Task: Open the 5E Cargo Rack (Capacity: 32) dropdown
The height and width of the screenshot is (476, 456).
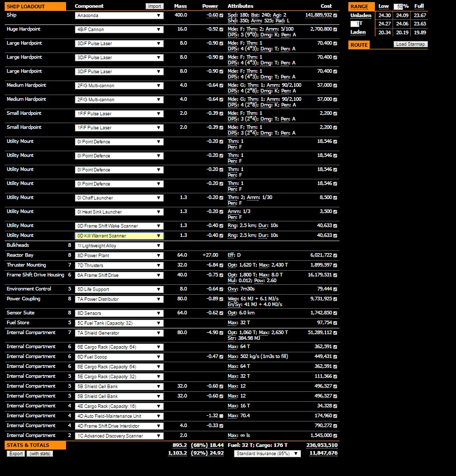Action: pyautogui.click(x=119, y=377)
